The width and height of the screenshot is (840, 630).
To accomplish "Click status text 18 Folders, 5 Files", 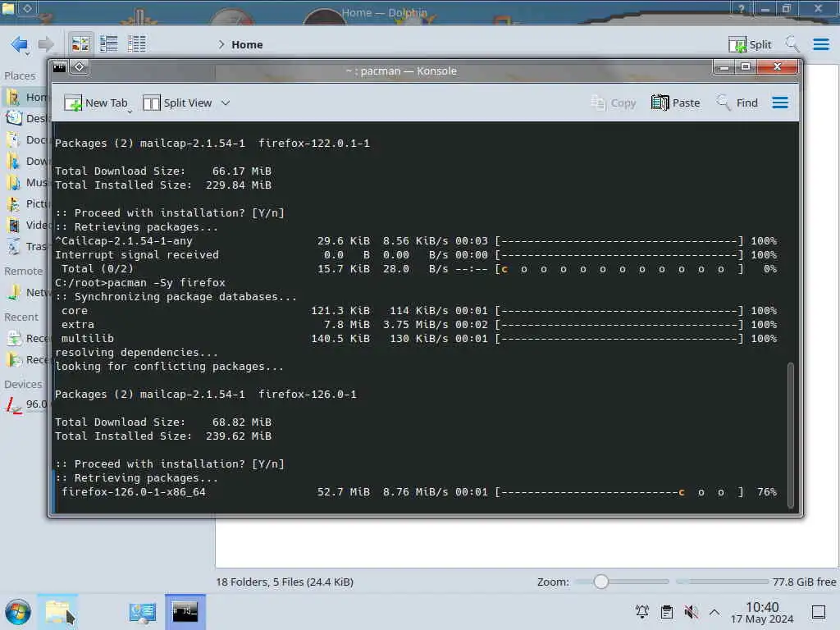I will point(285,582).
